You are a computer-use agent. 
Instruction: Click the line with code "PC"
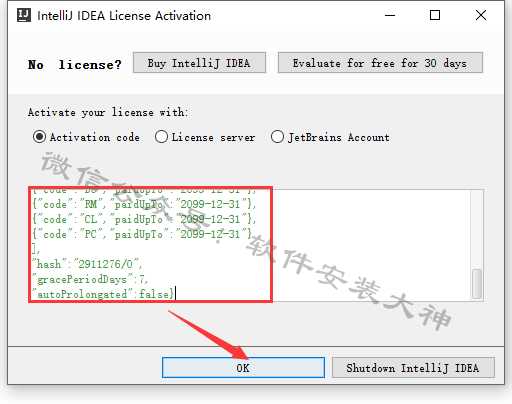tap(142, 234)
